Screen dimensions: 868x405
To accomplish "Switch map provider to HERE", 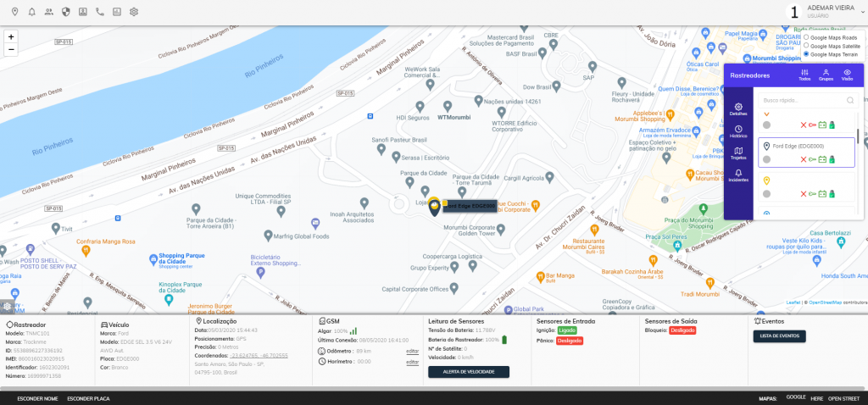I will pyautogui.click(x=817, y=398).
